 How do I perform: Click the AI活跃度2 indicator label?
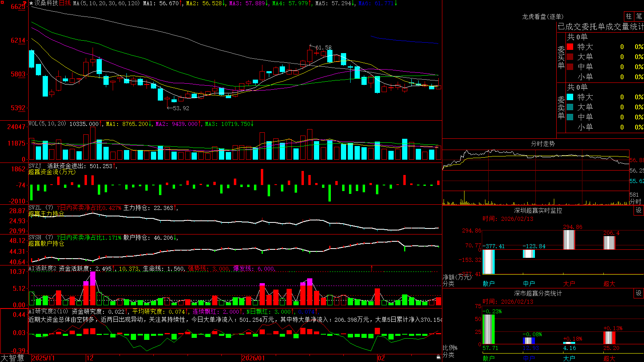43,268
